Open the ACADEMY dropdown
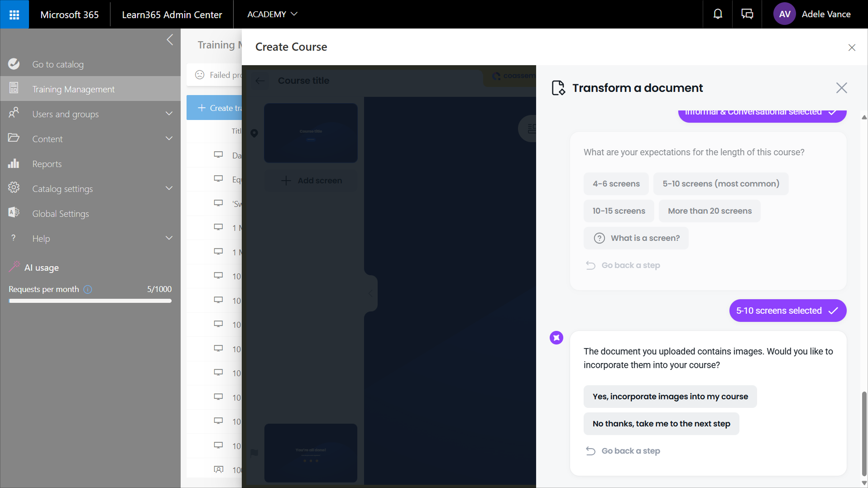 pyautogui.click(x=272, y=14)
